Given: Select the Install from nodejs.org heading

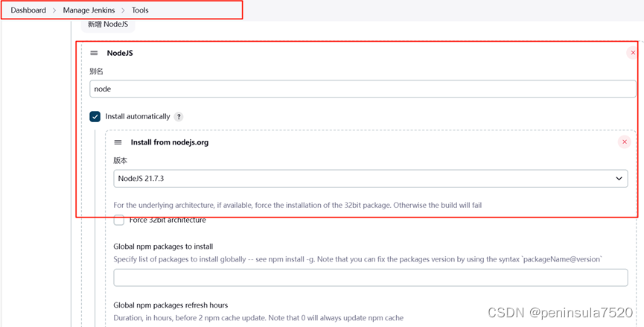Looking at the screenshot, I should click(x=170, y=142).
